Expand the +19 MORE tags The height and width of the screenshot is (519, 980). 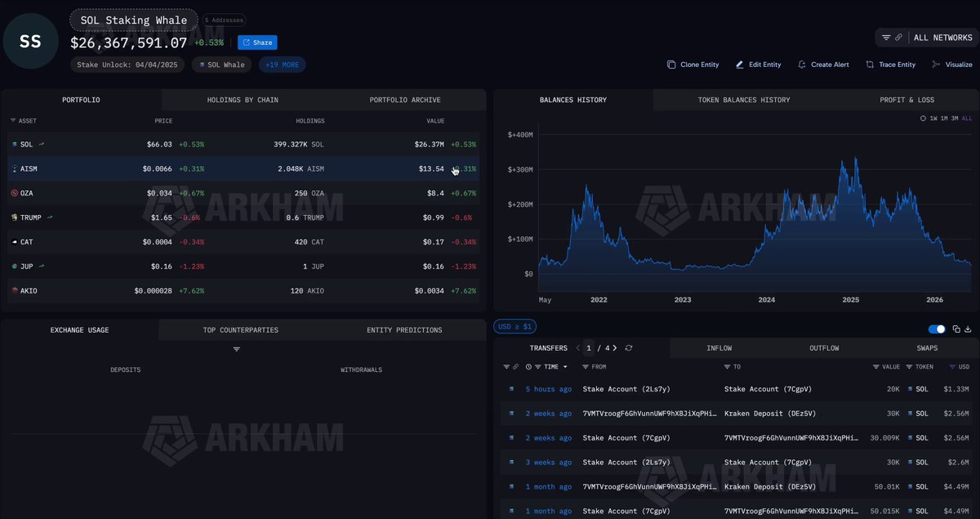pyautogui.click(x=283, y=65)
